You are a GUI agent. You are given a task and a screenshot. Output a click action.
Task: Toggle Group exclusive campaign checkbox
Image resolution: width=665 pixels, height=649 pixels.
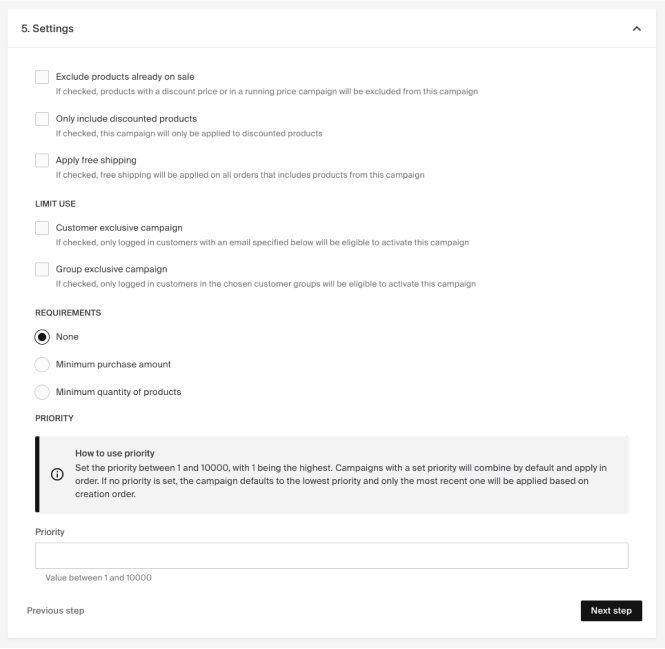click(x=42, y=269)
